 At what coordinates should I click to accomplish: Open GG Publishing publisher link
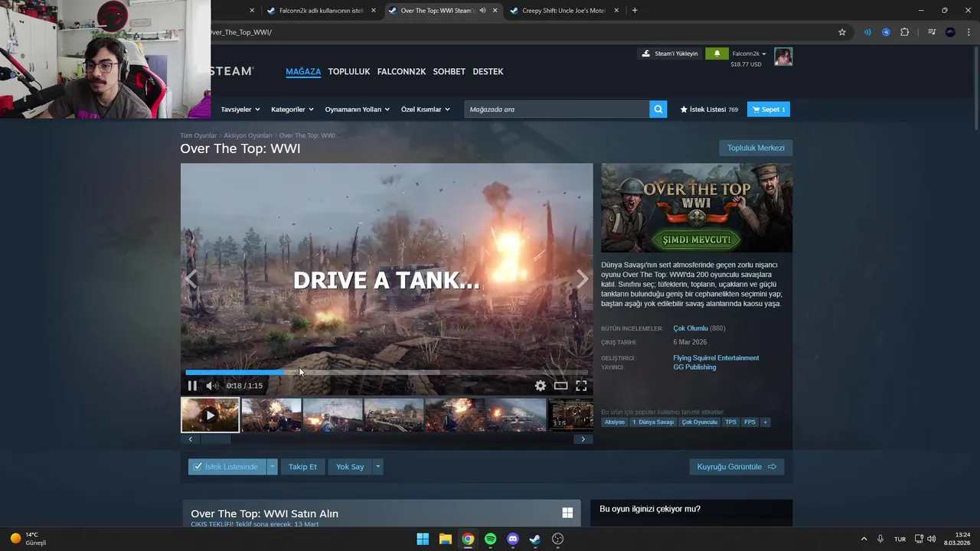694,367
